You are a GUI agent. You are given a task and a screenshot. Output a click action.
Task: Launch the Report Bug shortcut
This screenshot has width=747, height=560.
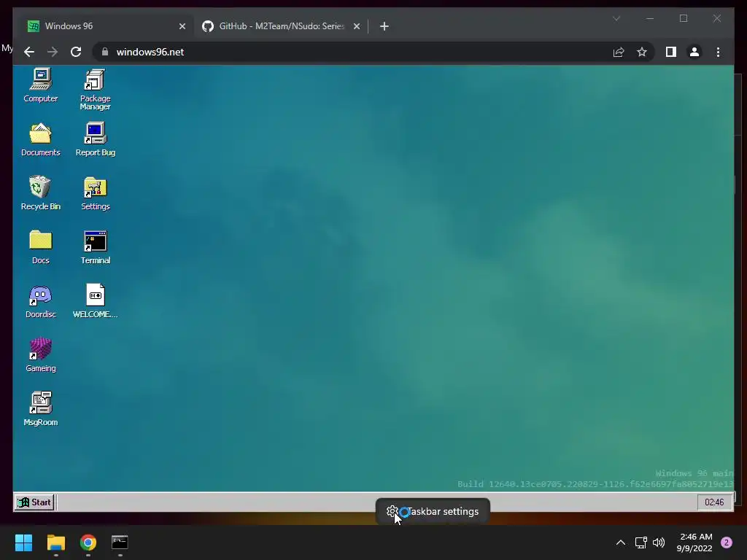tap(96, 140)
